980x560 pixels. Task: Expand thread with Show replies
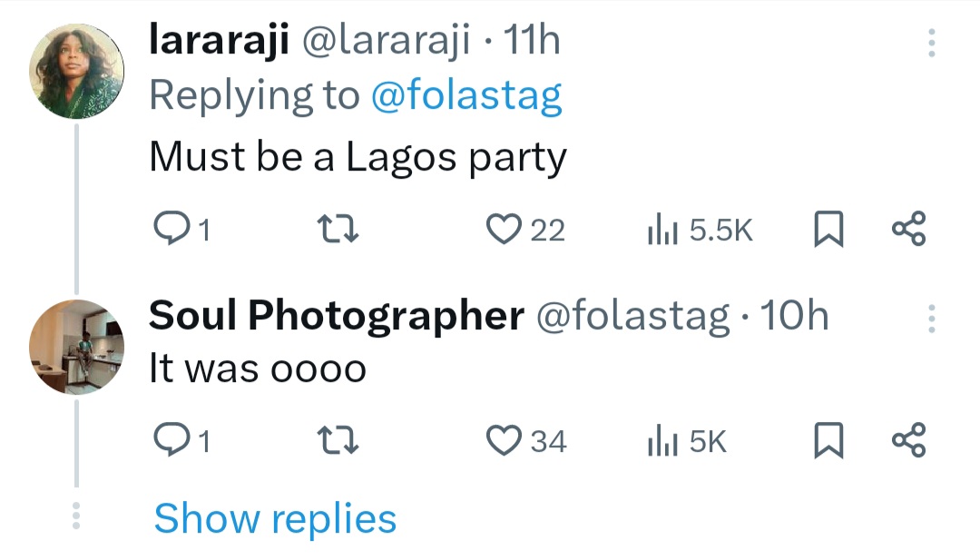[x=275, y=519]
